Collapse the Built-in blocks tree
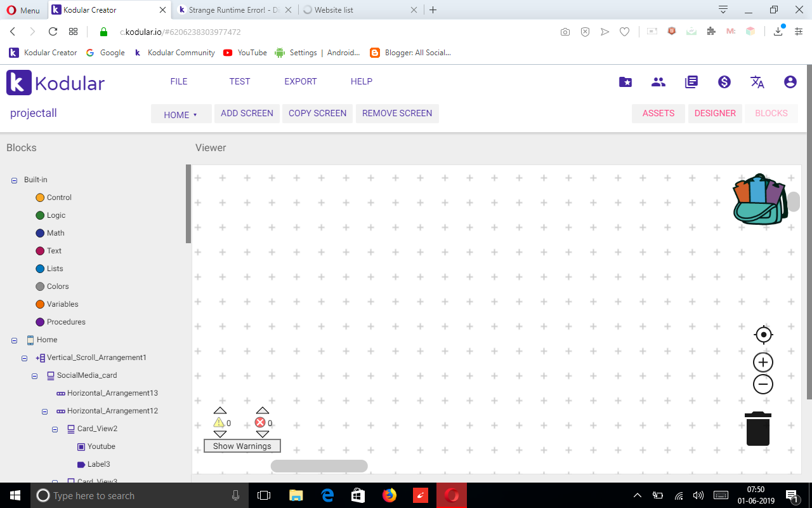 pyautogui.click(x=14, y=180)
